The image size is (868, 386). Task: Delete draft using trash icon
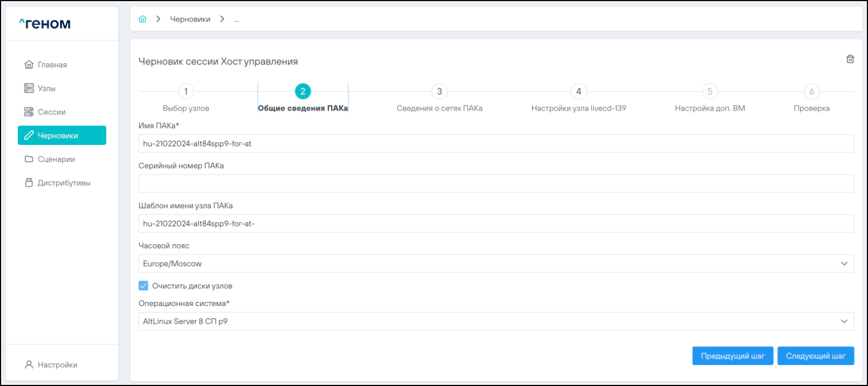coord(850,59)
